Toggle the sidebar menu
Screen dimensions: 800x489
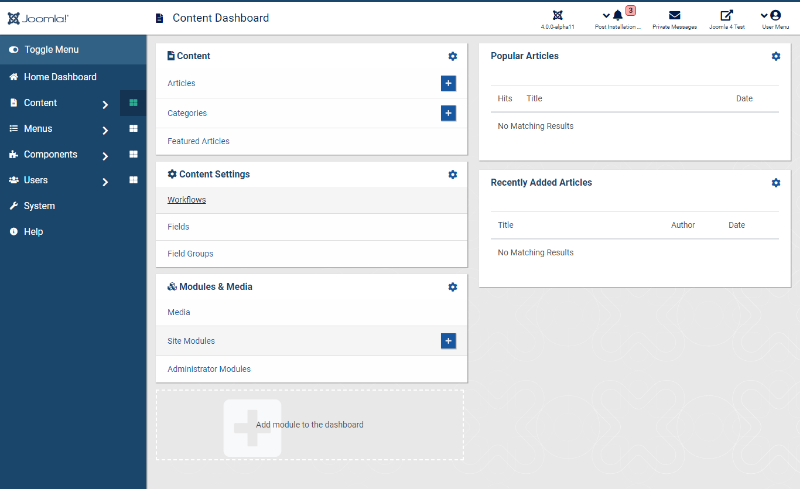(44, 50)
